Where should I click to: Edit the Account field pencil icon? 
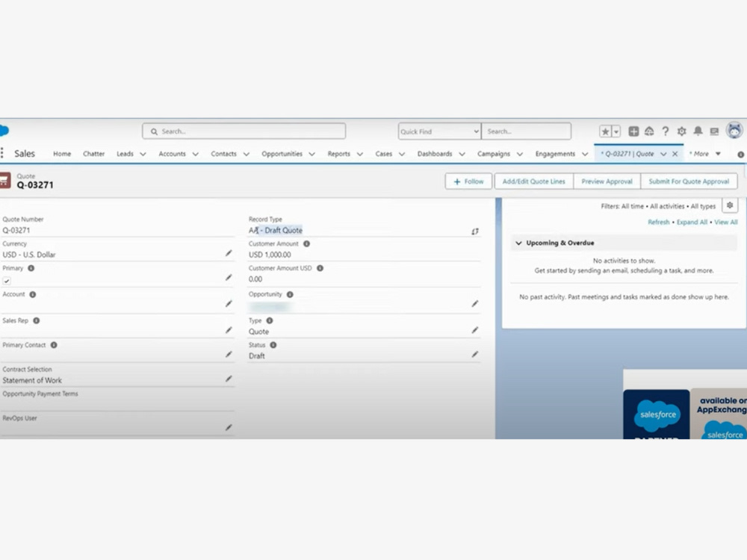pos(229,303)
